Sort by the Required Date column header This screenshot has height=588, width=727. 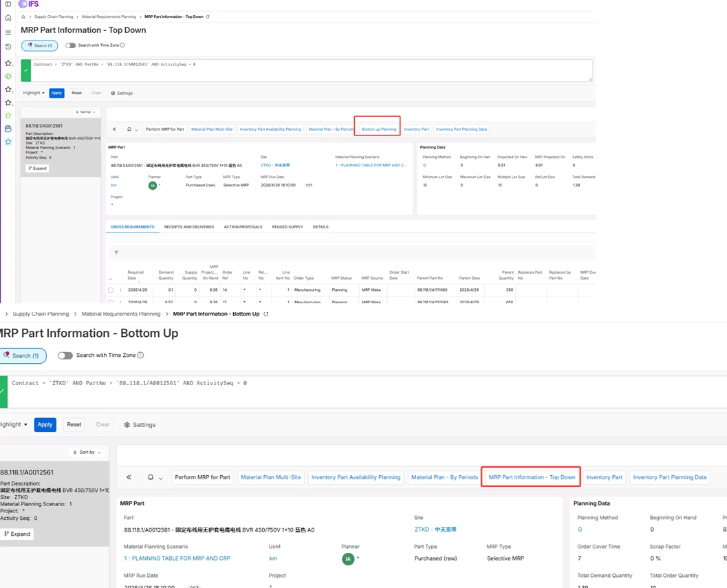point(135,276)
